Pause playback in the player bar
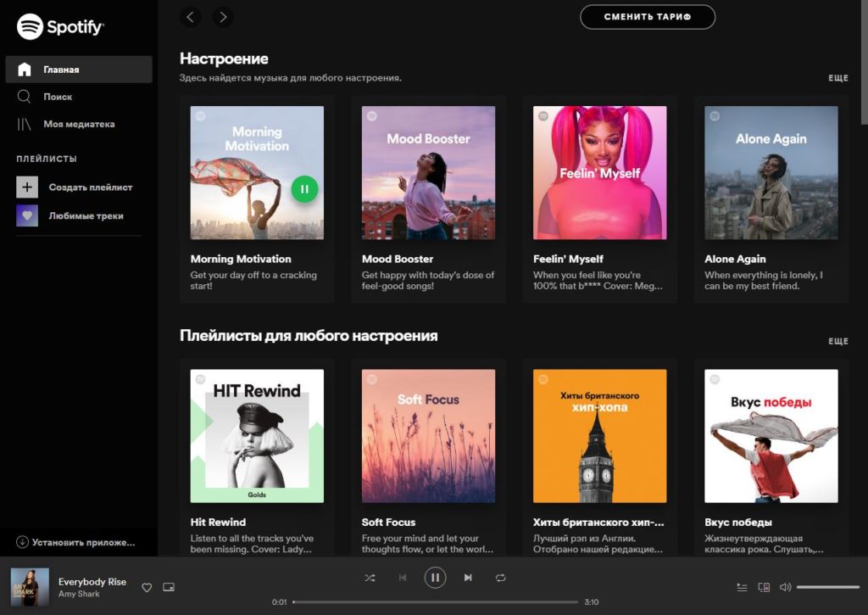This screenshot has height=615, width=868. [x=435, y=578]
